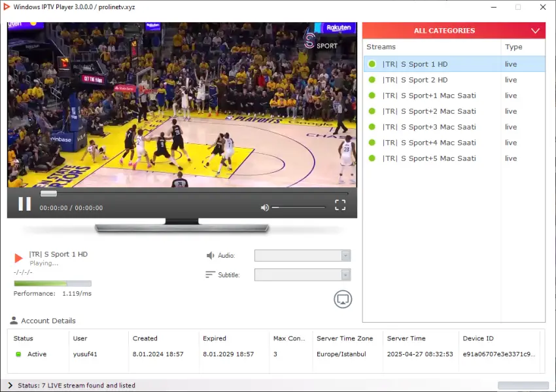Screen dimensions: 556x392
Task: Click the Device ID value e91a06707e3e3371c9...
Action: [x=499, y=354]
